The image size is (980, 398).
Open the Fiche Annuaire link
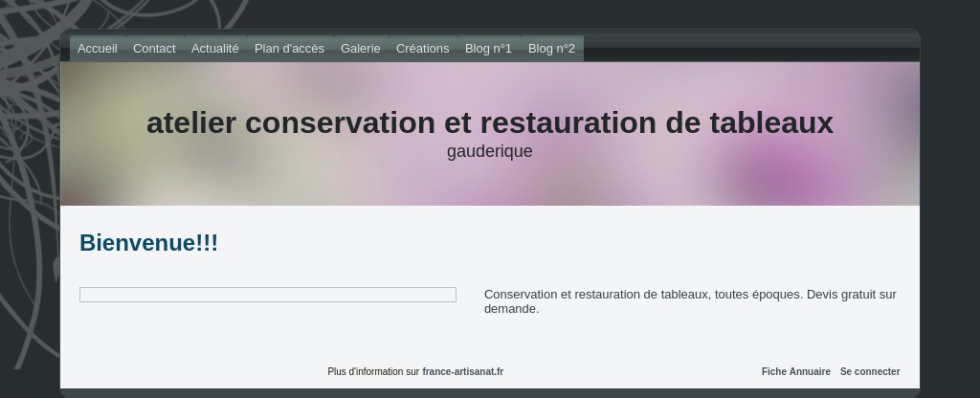tap(796, 372)
